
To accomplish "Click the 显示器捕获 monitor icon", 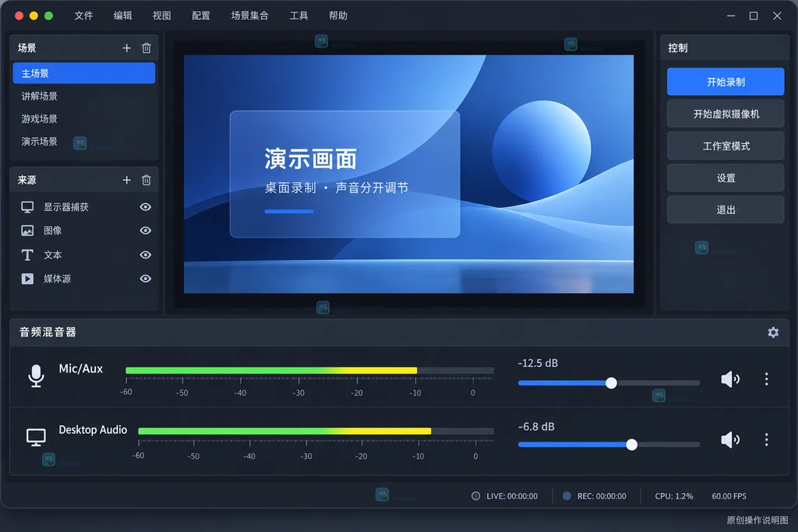I will pos(27,207).
